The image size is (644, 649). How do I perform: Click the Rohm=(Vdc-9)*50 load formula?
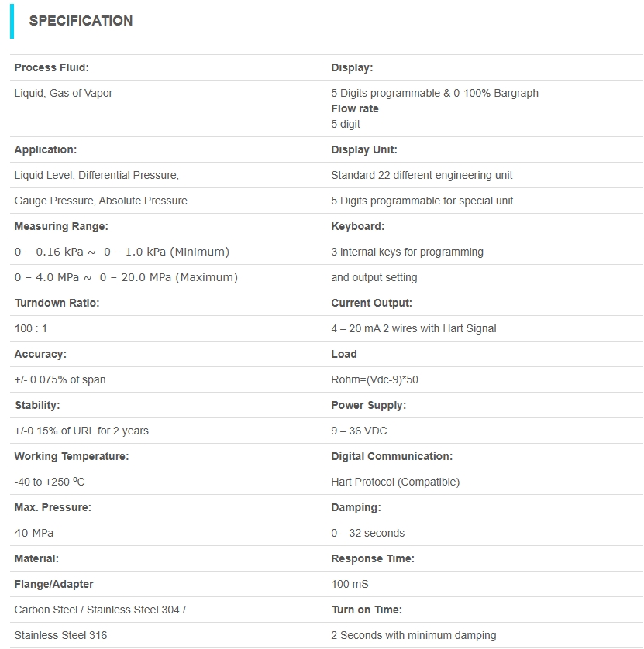[x=374, y=379]
